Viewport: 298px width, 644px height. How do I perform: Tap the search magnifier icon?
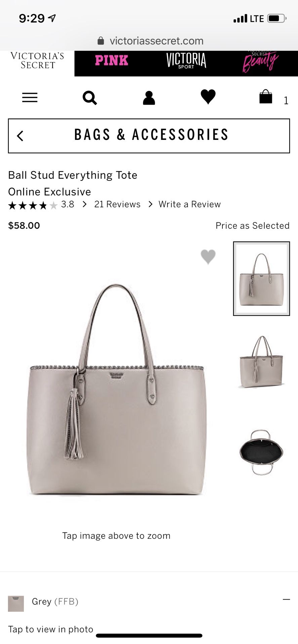(x=90, y=98)
